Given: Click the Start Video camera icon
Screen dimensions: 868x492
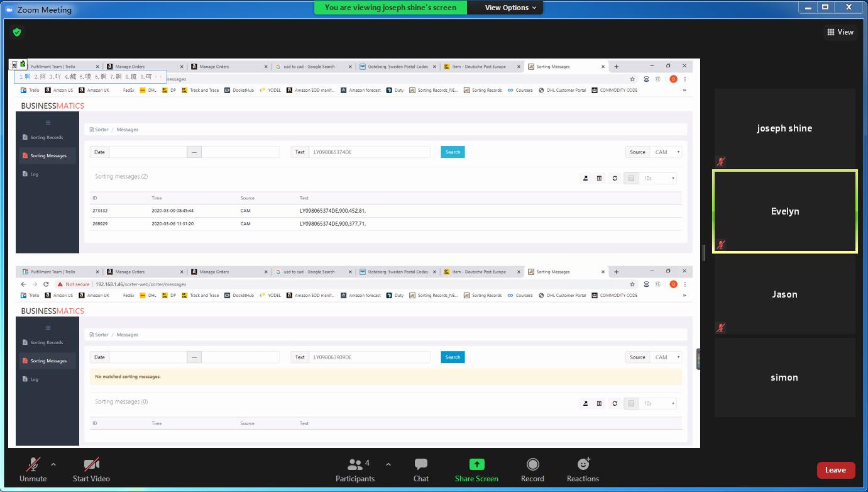Looking at the screenshot, I should [91, 465].
